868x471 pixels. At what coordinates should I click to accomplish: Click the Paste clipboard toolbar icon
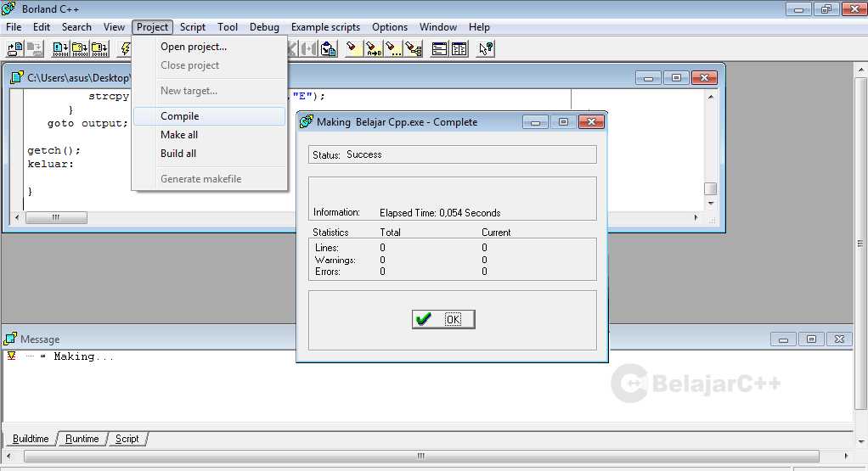[x=329, y=49]
